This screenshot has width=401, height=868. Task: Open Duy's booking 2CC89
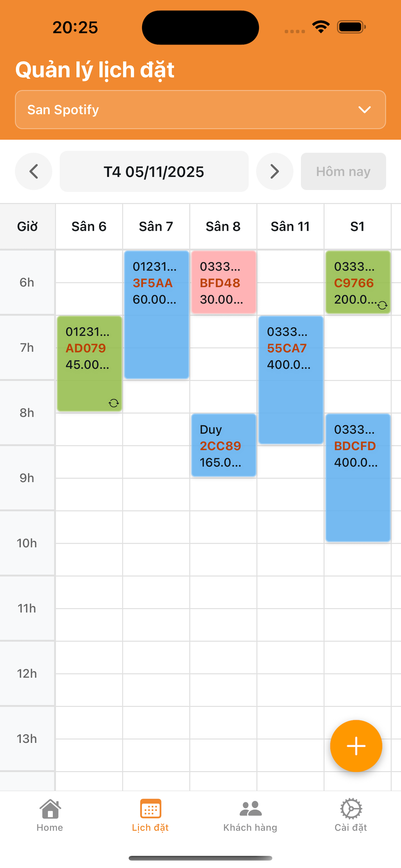[x=223, y=445]
